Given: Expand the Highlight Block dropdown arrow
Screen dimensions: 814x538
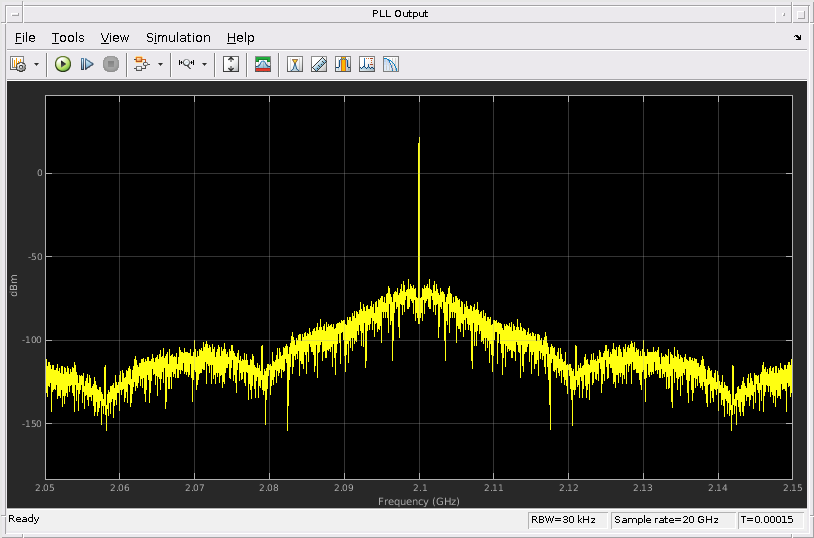Looking at the screenshot, I should click(160, 64).
